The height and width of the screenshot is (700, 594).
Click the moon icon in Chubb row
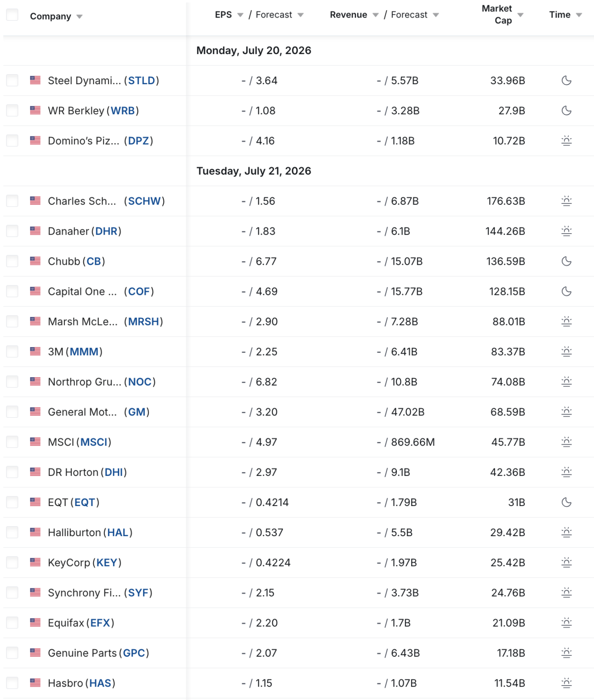point(567,261)
